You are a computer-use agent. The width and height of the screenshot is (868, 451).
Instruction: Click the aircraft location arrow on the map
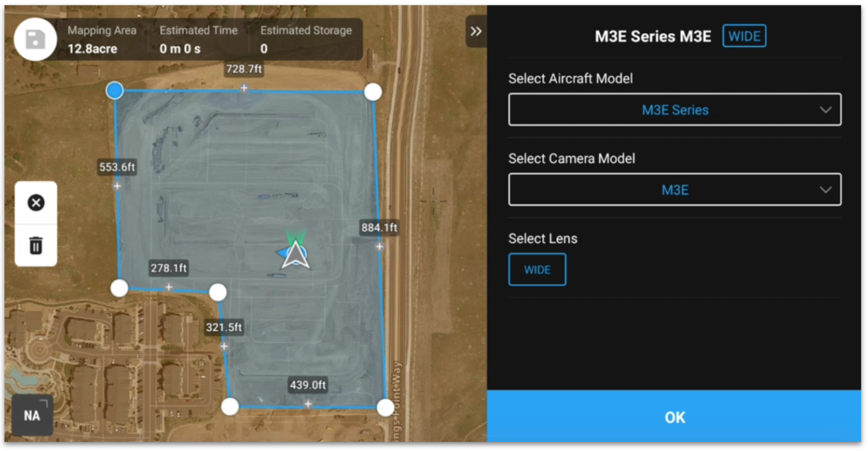(x=295, y=253)
